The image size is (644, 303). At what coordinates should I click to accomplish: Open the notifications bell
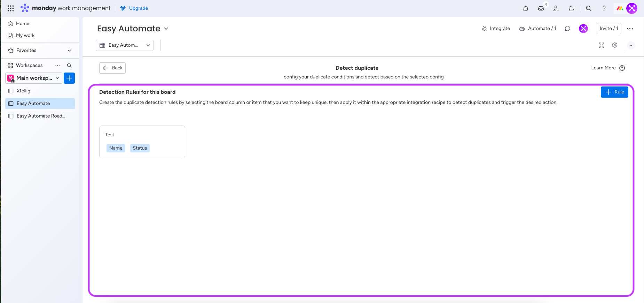coord(526,8)
